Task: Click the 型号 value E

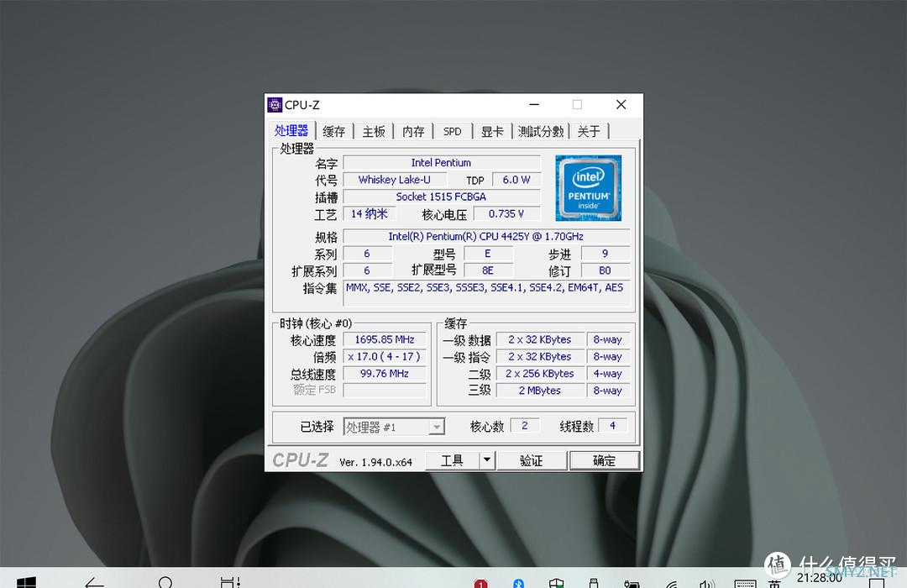Action: (488, 254)
